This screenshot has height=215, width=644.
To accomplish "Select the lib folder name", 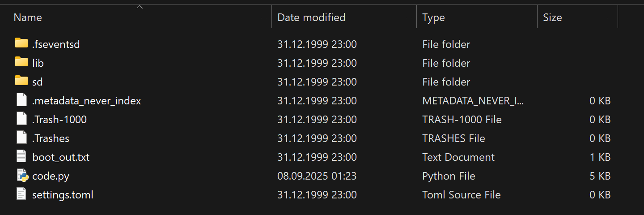I will (x=38, y=63).
